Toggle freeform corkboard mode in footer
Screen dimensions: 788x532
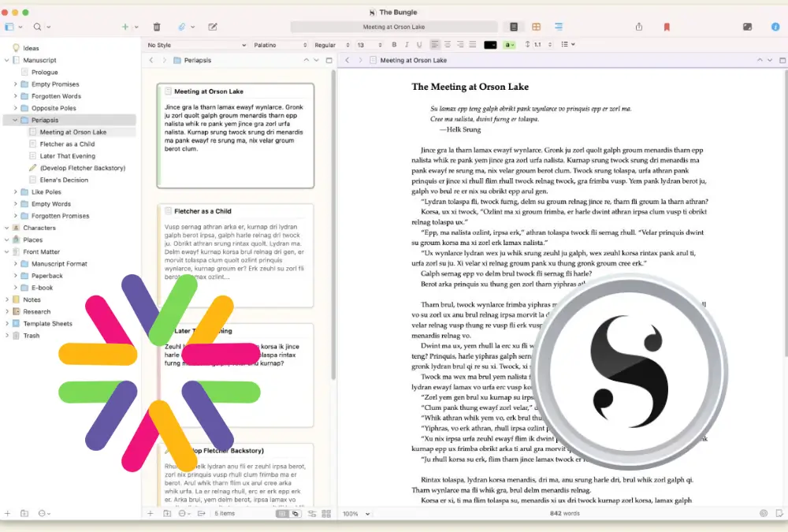pos(295,513)
